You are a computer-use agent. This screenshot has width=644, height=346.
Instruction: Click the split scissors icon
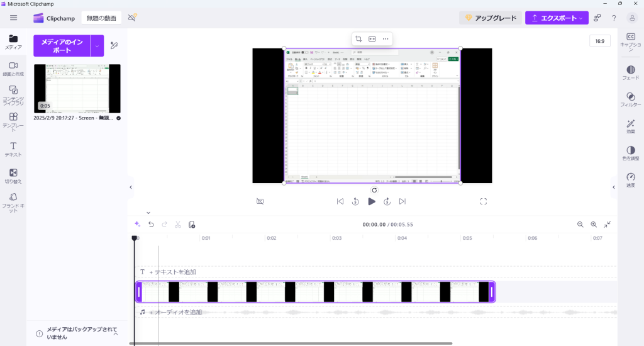[x=178, y=225]
